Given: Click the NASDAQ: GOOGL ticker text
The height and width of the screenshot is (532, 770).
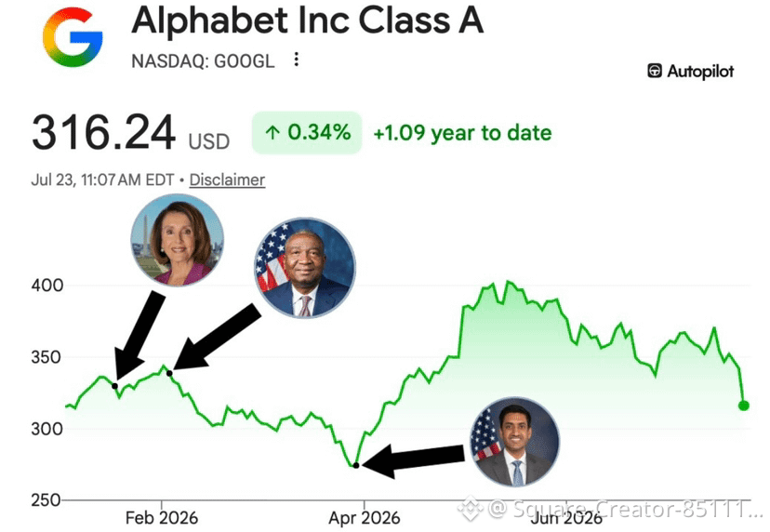Looking at the screenshot, I should coord(203,60).
